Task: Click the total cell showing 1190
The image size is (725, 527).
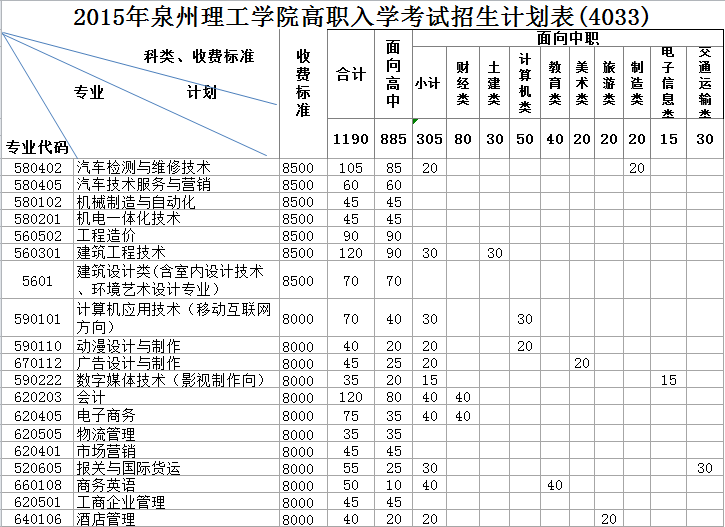Action: (x=350, y=139)
